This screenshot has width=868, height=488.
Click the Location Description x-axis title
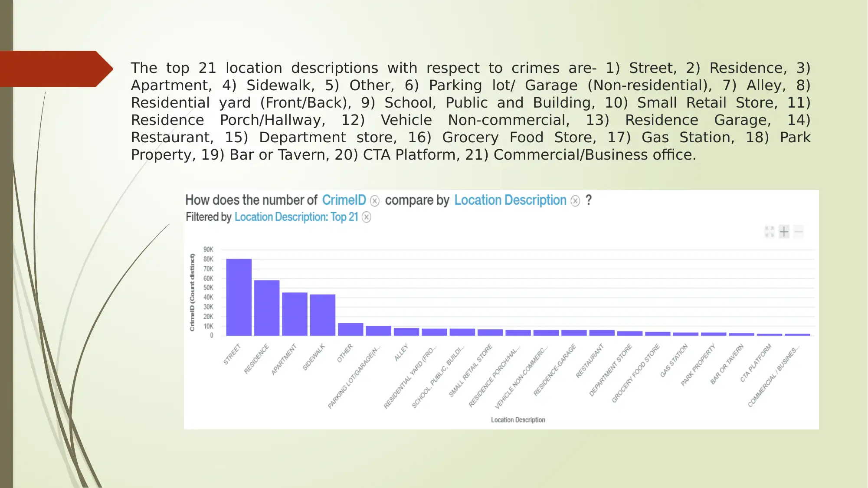click(518, 420)
